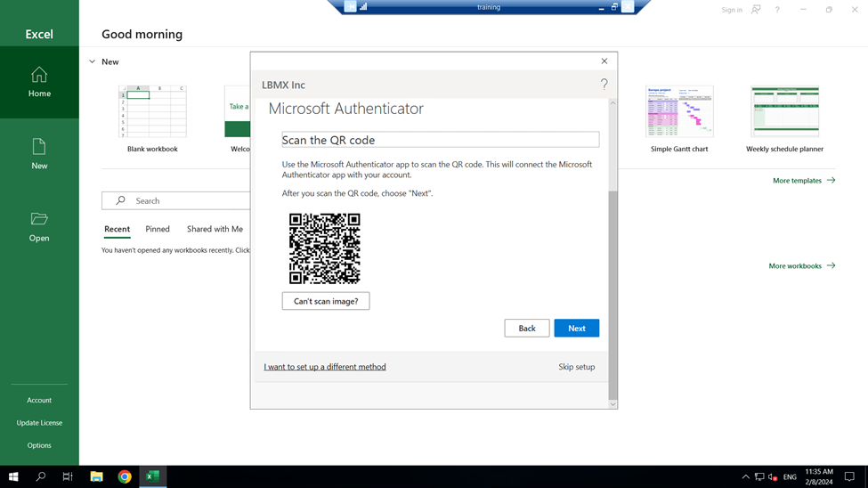Click the "Can't scan image?" button
Screen dimensions: 868x488
point(326,301)
